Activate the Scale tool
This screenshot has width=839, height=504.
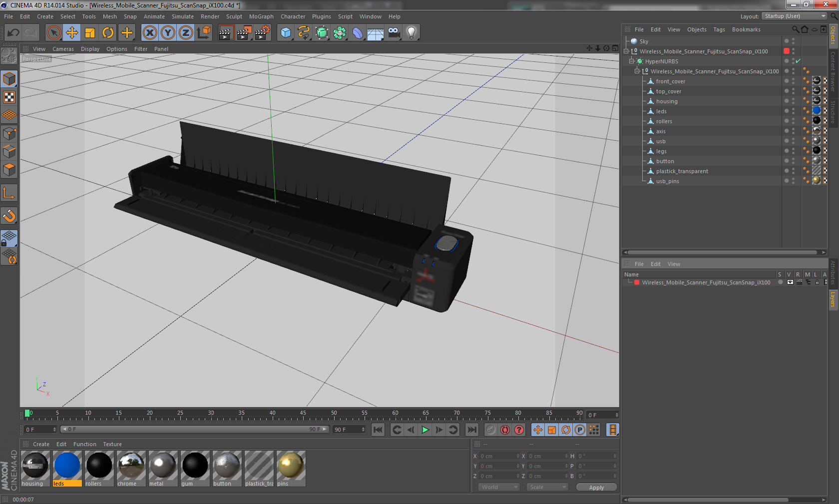tap(90, 33)
